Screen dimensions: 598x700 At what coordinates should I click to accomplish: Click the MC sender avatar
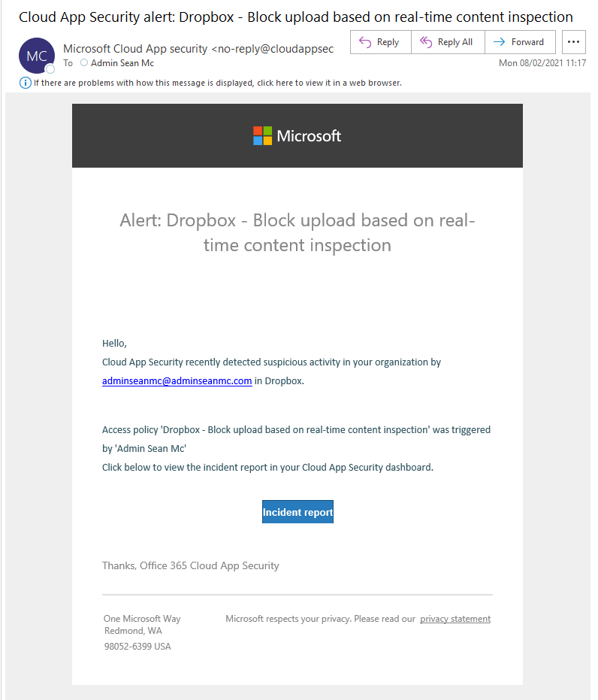coord(36,56)
